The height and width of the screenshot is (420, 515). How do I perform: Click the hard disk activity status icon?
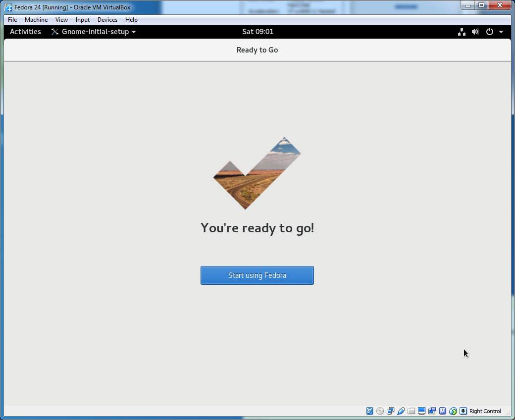tap(369, 411)
